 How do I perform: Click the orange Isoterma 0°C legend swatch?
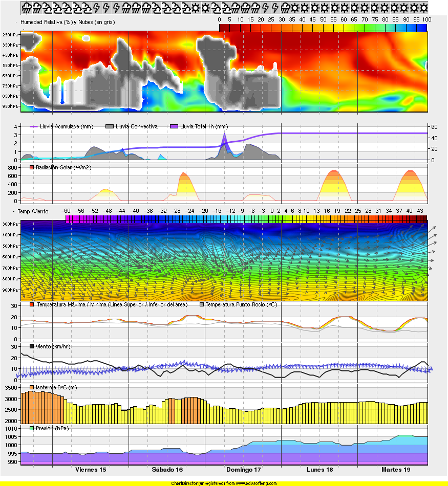point(32,387)
